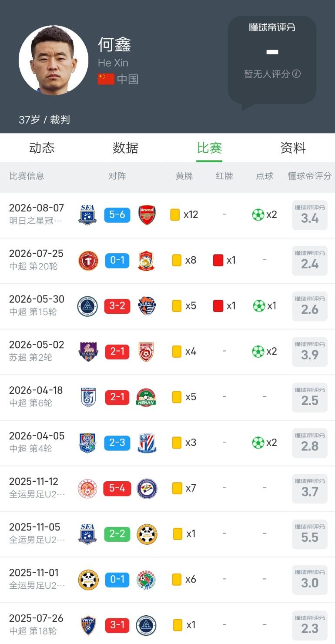Tap the 懂球帝评分 score bubble
The image size is (335, 644).
[x=272, y=60]
